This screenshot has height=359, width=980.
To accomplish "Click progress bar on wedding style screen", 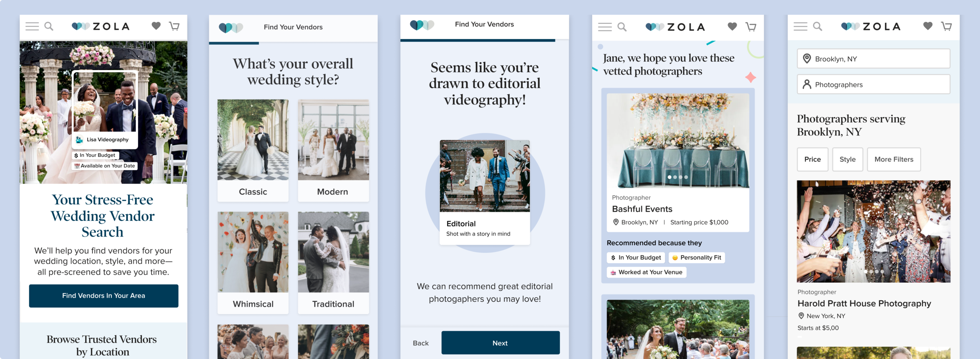I will pos(293,43).
